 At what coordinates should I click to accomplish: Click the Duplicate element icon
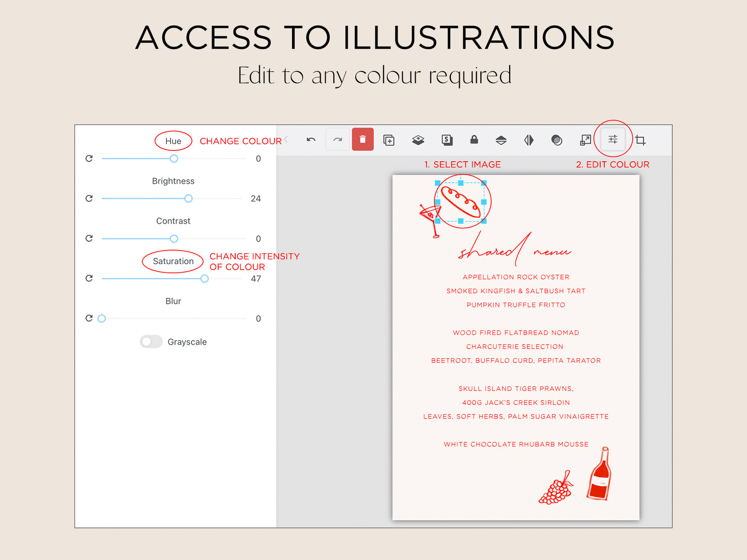(x=389, y=139)
